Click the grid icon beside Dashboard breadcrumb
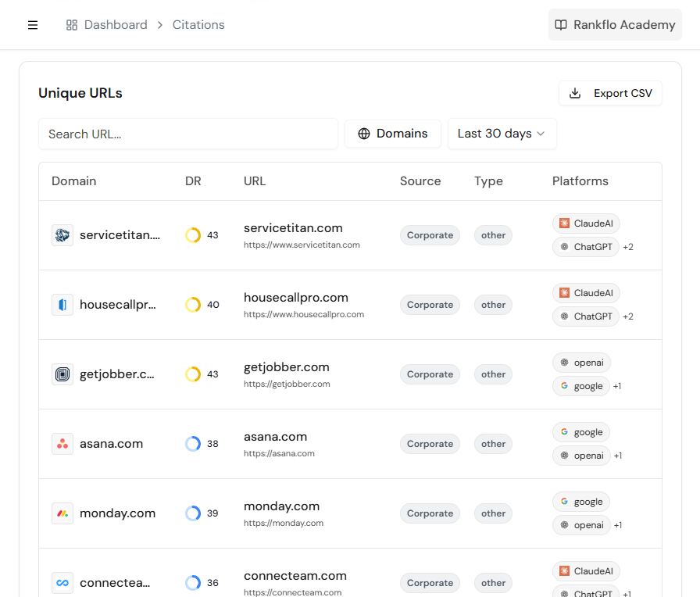Viewport: 700px width, 597px height. pos(70,24)
